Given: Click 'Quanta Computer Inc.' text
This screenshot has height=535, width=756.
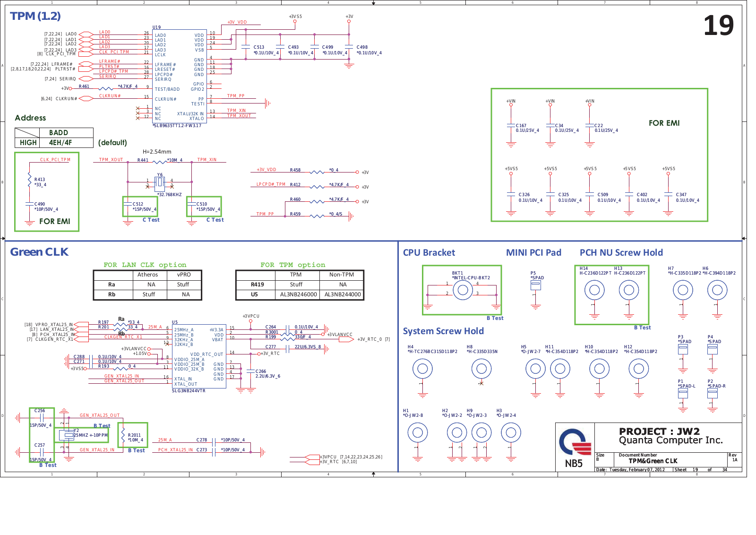Looking at the screenshot, I should 671,440.
